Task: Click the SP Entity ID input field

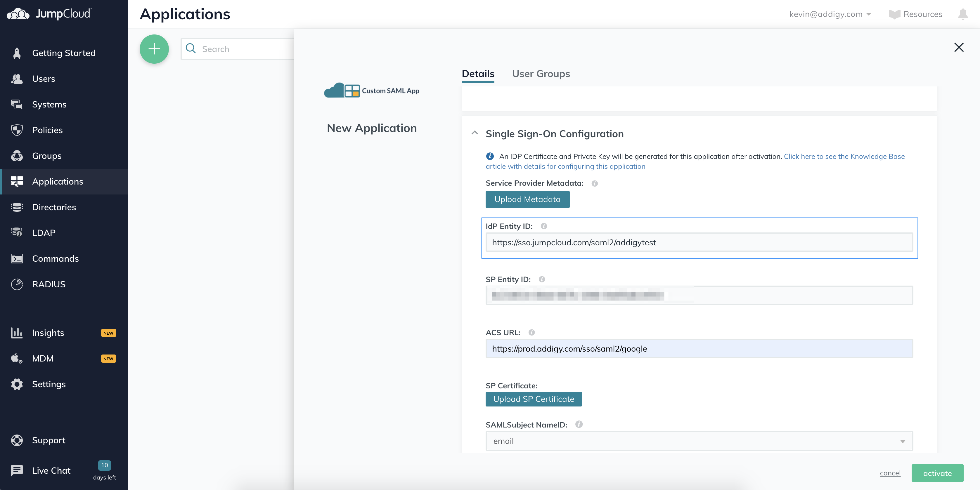Action: (x=699, y=295)
